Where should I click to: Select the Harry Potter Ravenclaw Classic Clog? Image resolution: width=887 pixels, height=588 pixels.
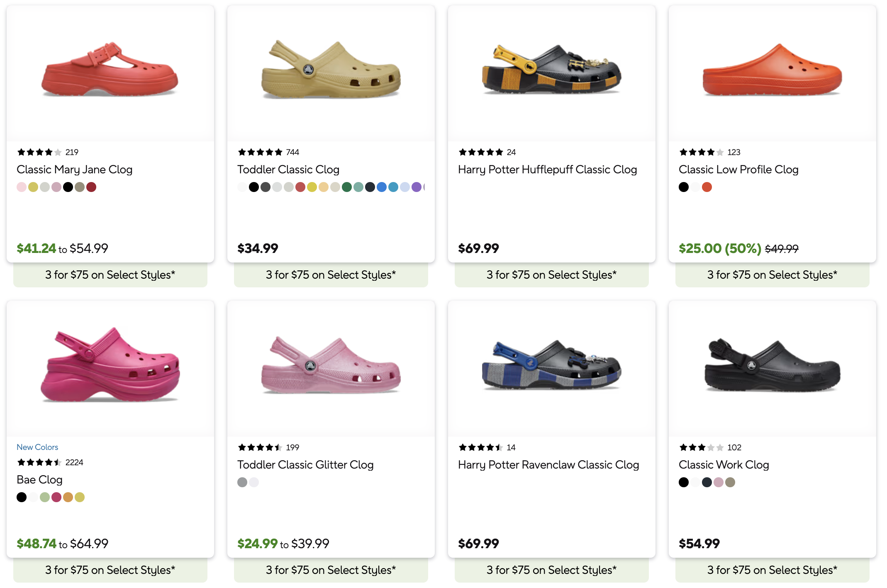coord(548,465)
